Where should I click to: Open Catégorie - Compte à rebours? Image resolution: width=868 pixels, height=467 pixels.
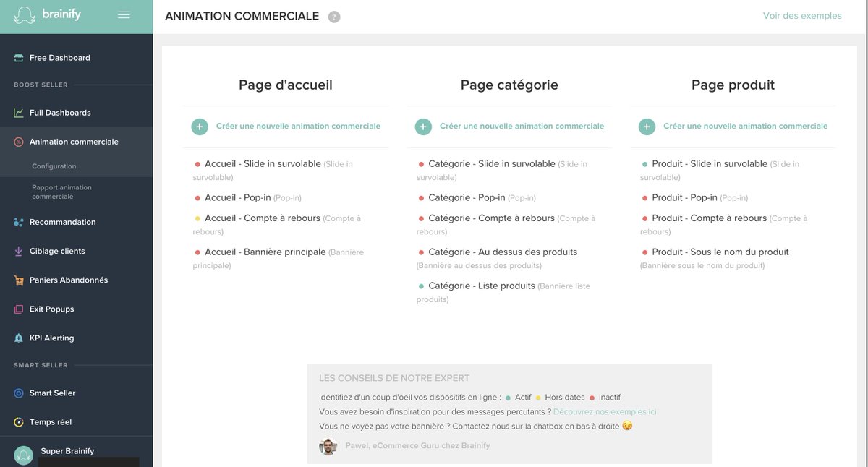pyautogui.click(x=491, y=218)
